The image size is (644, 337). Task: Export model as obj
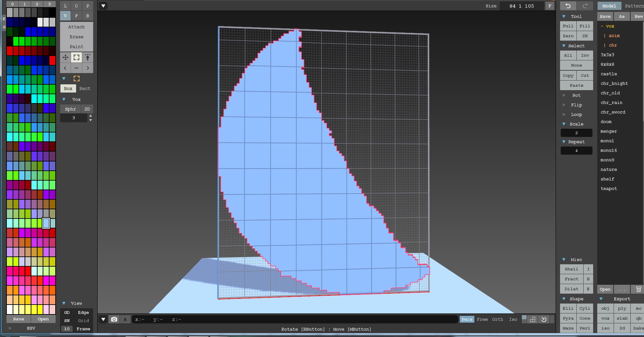[605, 308]
